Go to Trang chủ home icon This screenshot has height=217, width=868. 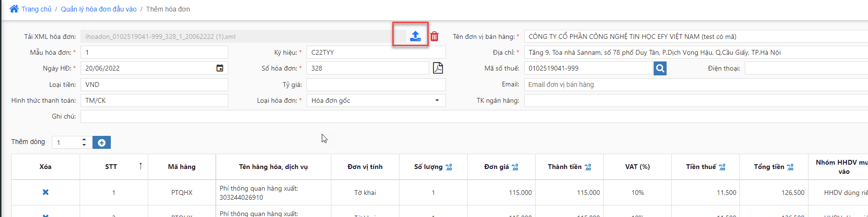pyautogui.click(x=14, y=9)
